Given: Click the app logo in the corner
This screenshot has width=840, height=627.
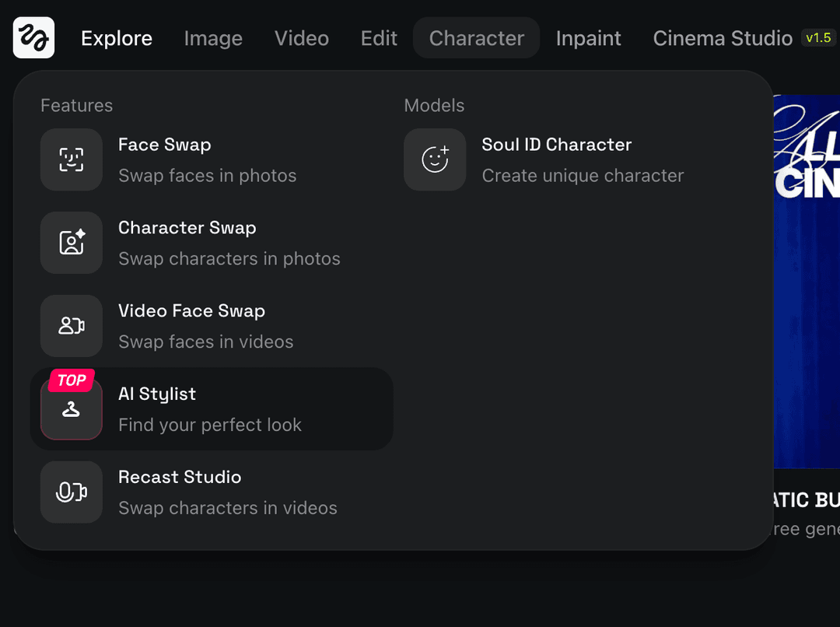Looking at the screenshot, I should [x=33, y=37].
